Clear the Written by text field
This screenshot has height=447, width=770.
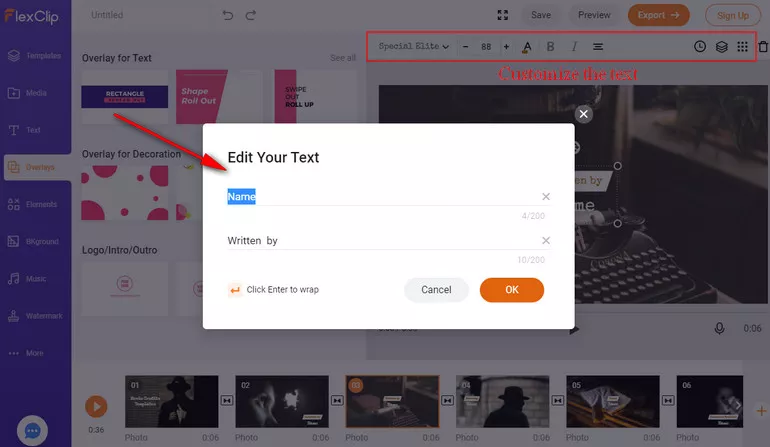(x=546, y=241)
